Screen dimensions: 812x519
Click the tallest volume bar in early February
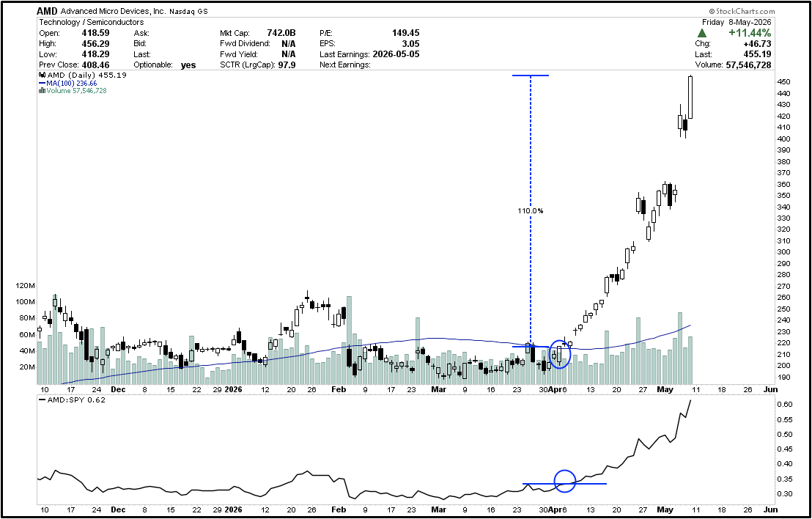point(349,340)
